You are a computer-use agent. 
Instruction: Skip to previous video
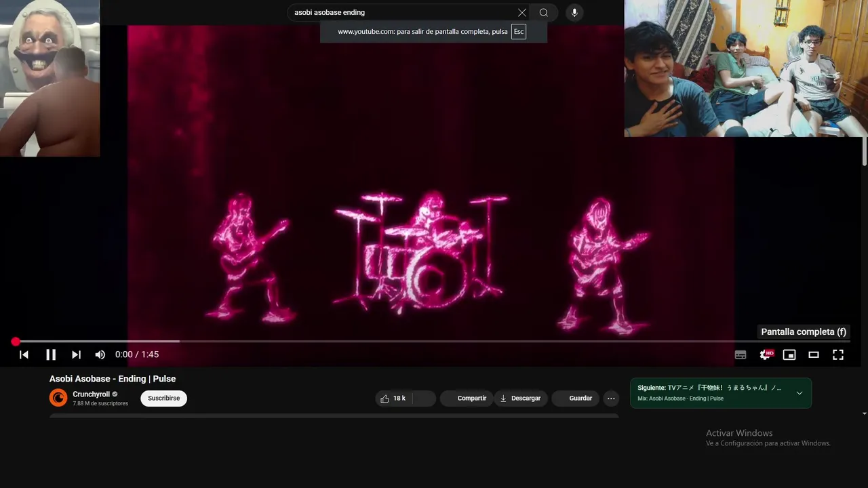point(24,354)
